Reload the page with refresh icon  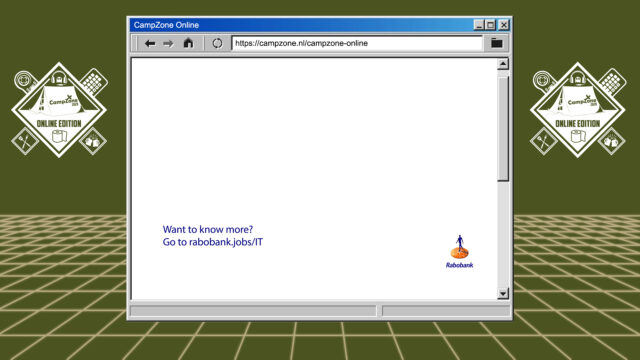coord(217,43)
